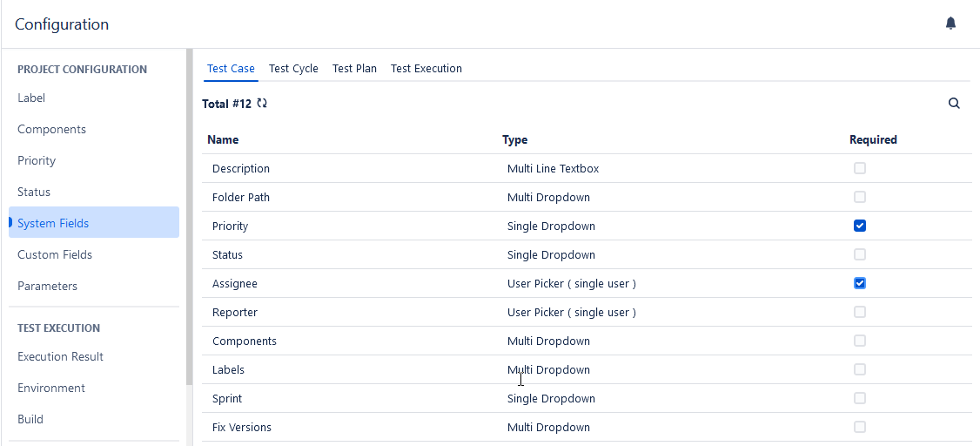Check Required box for Reporter row
The image size is (980, 446).
(860, 312)
